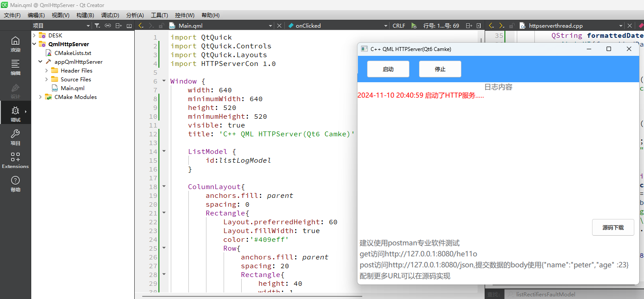Open the 工具(T) menu
The image size is (644, 299).
(159, 15)
